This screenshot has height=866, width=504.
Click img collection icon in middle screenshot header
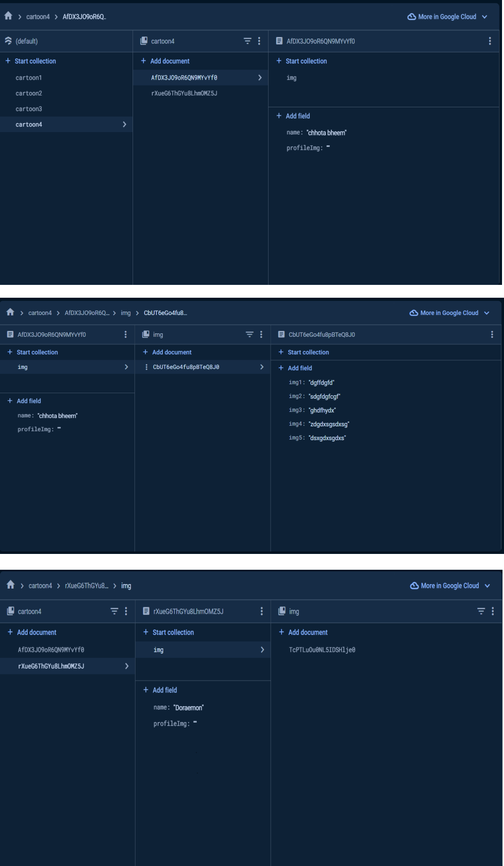146,334
